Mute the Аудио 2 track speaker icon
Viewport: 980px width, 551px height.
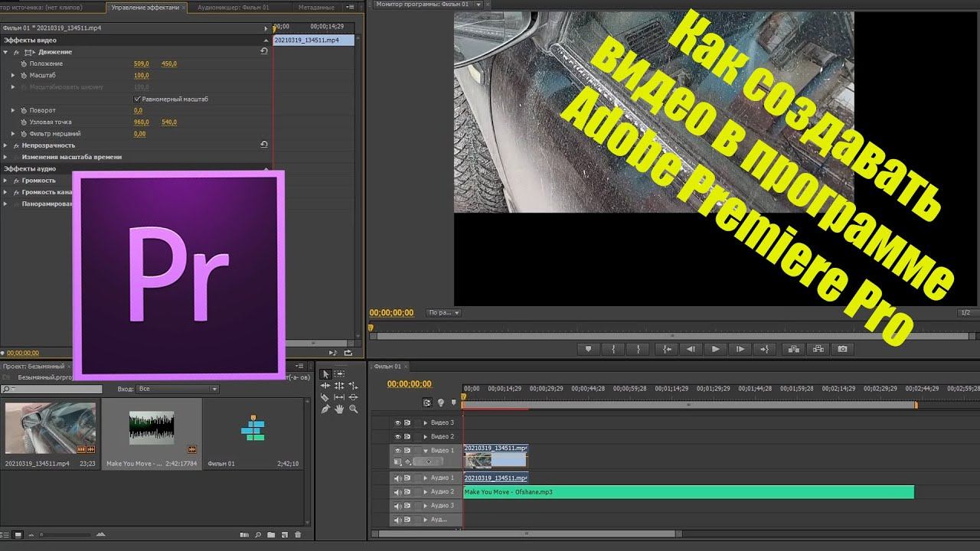(x=397, y=492)
